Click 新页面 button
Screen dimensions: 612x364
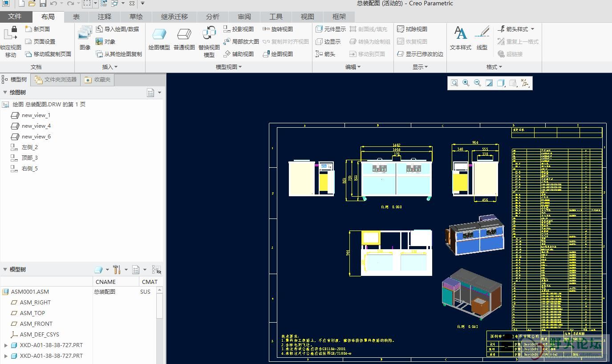[37, 29]
